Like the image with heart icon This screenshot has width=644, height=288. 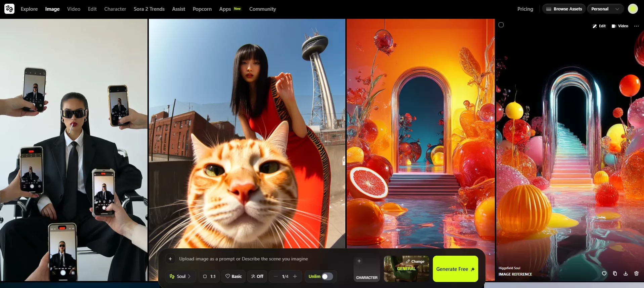point(604,274)
